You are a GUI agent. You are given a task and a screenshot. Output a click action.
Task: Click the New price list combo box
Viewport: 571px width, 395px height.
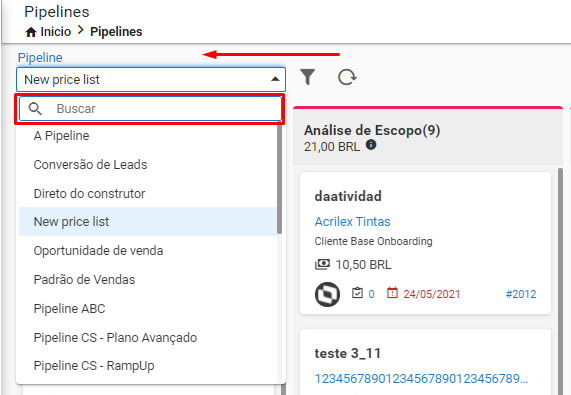click(151, 79)
